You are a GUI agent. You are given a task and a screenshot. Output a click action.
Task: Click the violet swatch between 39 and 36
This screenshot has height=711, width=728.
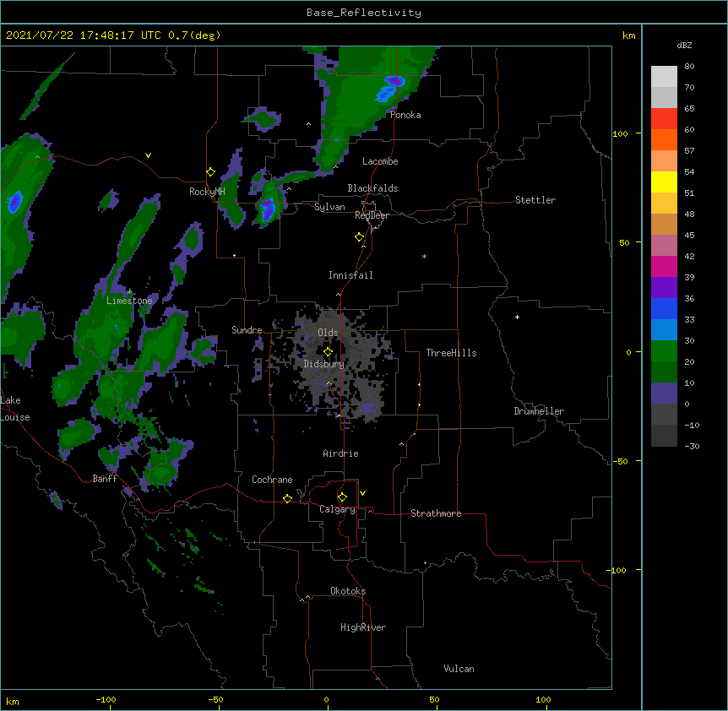click(x=664, y=288)
